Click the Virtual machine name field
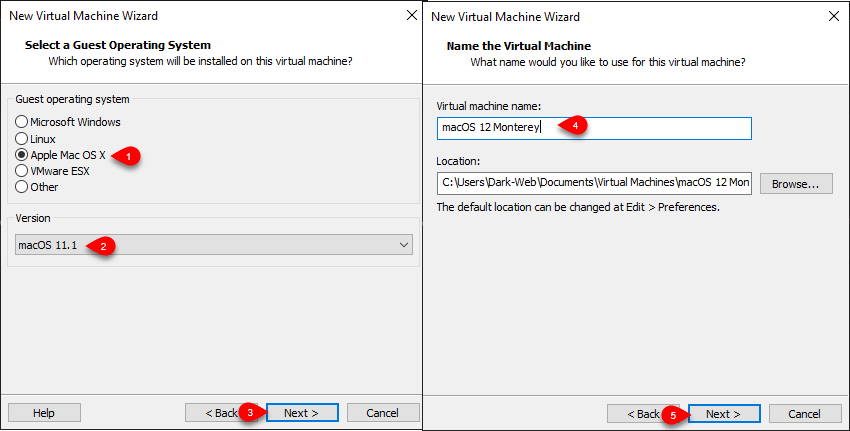850x431 pixels. (x=594, y=128)
